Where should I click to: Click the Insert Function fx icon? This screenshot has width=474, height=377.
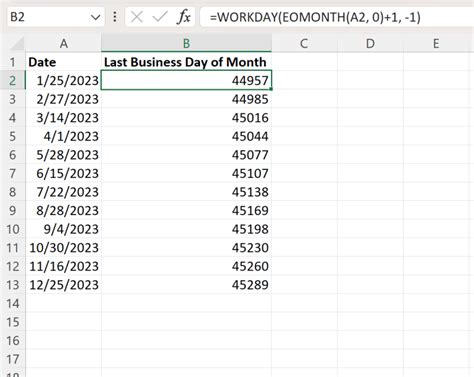point(184,17)
